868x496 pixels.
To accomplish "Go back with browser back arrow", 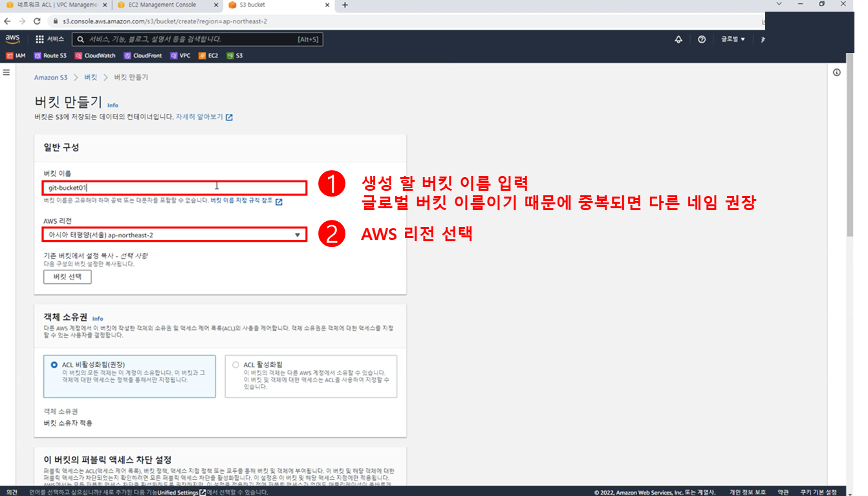I will 7,21.
